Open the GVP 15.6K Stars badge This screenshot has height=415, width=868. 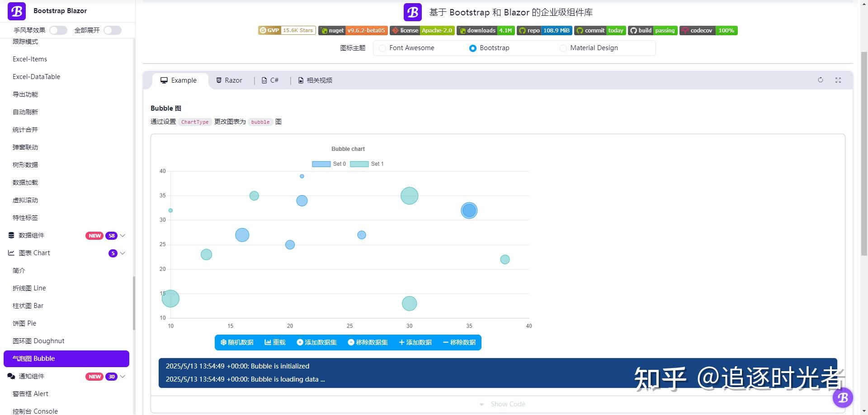[287, 30]
